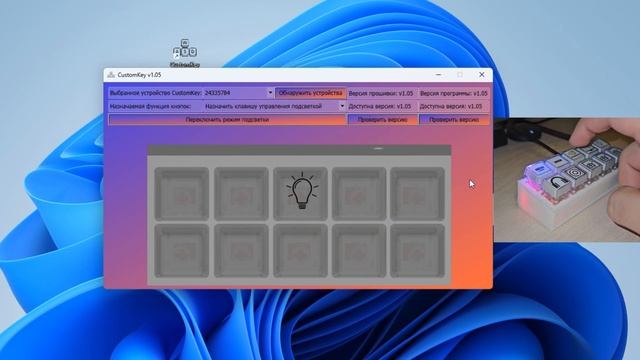Click the Версия программы: v1.05 text
This screenshot has width=640, height=360.
[453, 93]
